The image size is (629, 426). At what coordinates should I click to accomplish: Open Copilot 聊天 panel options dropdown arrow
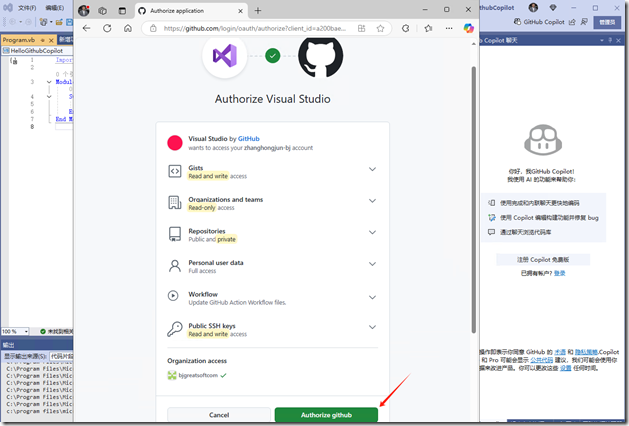pos(602,40)
